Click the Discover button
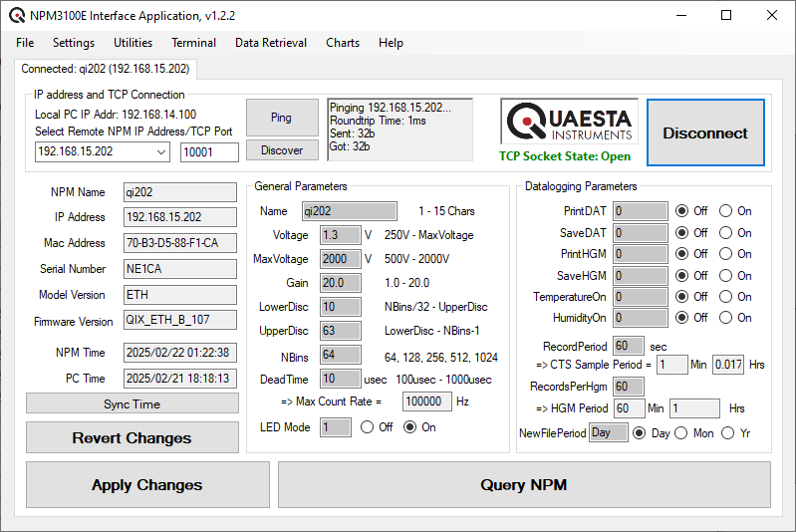 tap(281, 150)
